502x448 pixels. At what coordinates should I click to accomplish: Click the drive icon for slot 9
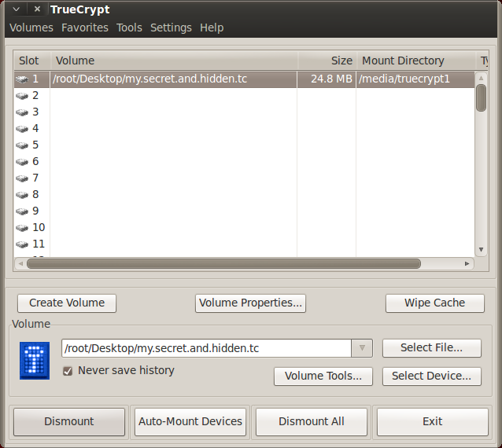[22, 211]
